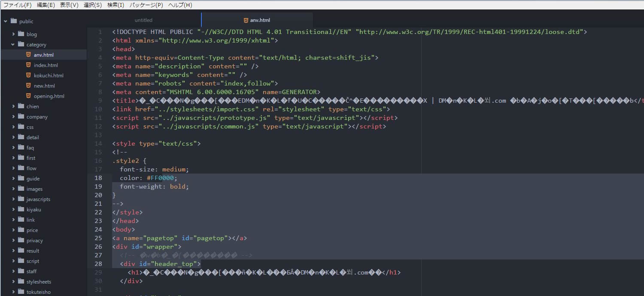Click the HTML file icon beside index.html

click(x=28, y=65)
